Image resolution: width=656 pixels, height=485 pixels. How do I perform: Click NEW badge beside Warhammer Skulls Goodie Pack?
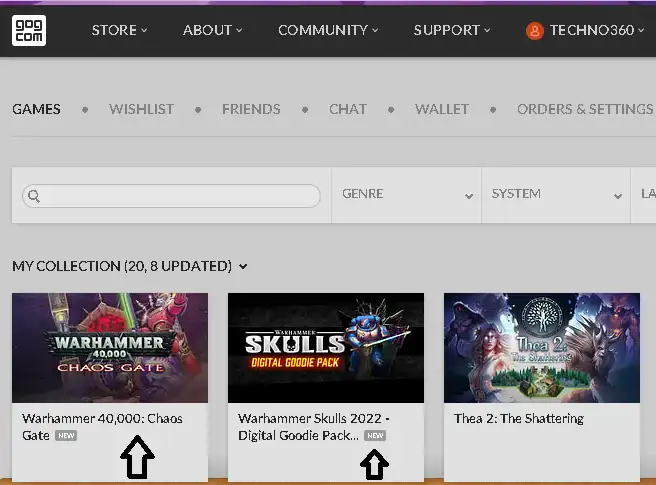[x=375, y=436]
